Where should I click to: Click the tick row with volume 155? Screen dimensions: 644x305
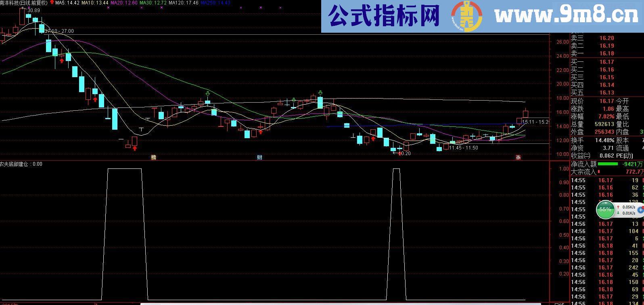click(x=607, y=253)
